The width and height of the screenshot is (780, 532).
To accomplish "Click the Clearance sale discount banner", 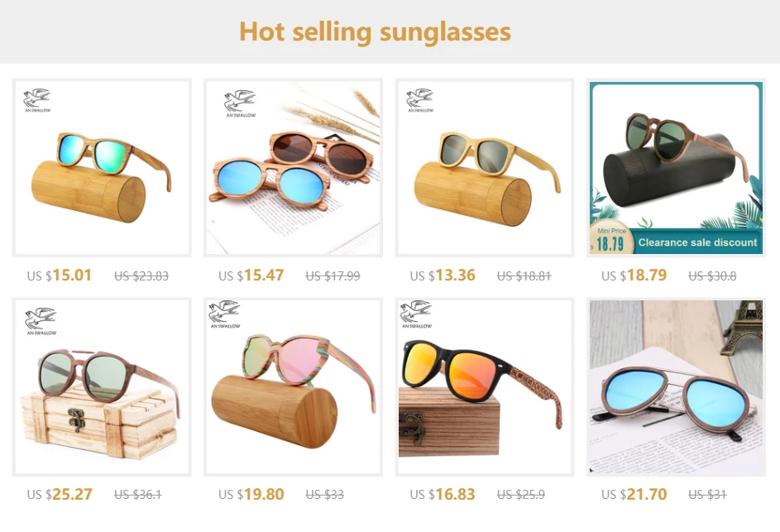I will pos(697,242).
